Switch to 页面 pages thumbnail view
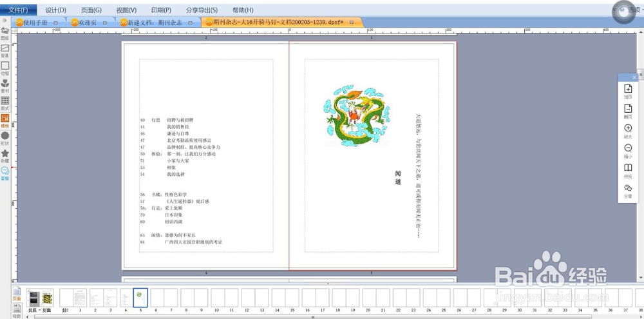The image size is (644, 319). pos(17,295)
